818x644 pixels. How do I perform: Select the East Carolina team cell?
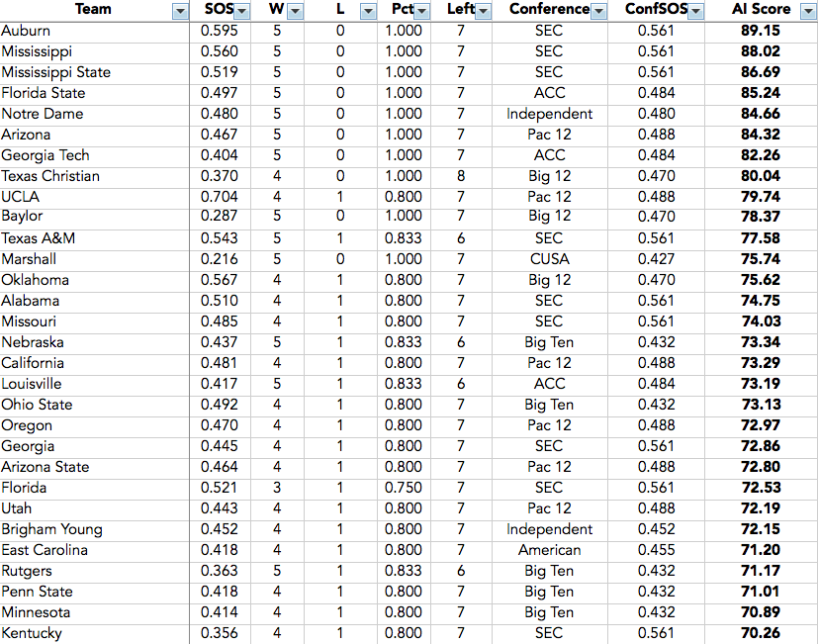(94, 550)
